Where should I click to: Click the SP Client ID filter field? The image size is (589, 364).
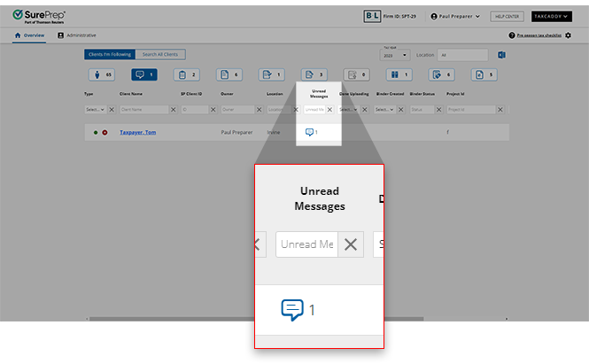195,110
